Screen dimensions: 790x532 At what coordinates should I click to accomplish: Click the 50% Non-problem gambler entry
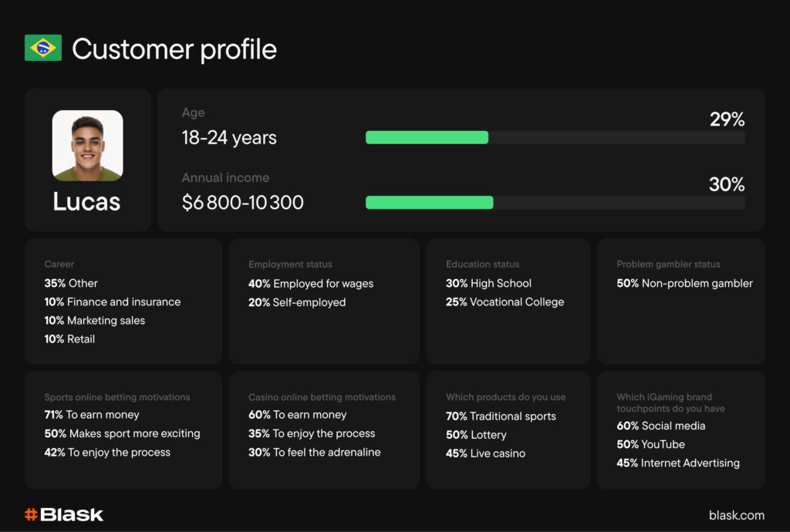tap(684, 284)
